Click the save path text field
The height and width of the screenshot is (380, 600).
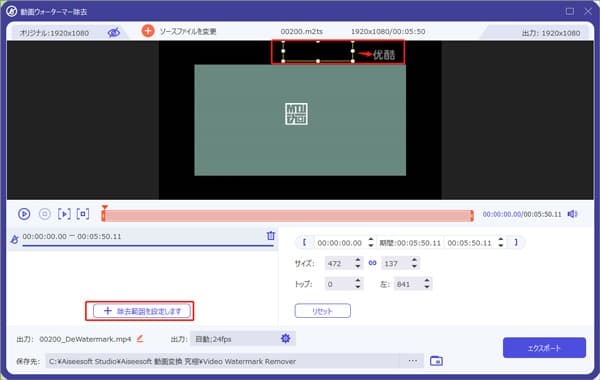click(222, 361)
